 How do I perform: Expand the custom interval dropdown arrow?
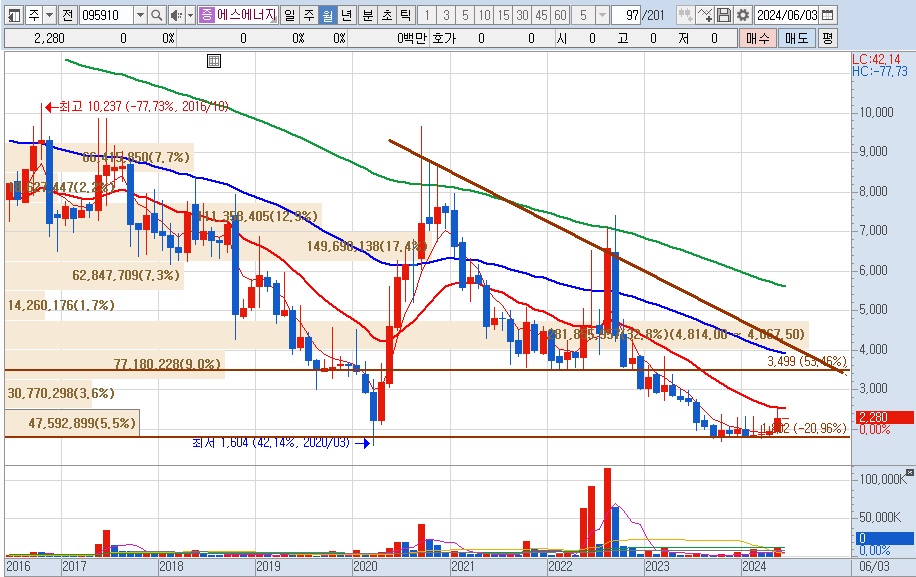[x=603, y=15]
